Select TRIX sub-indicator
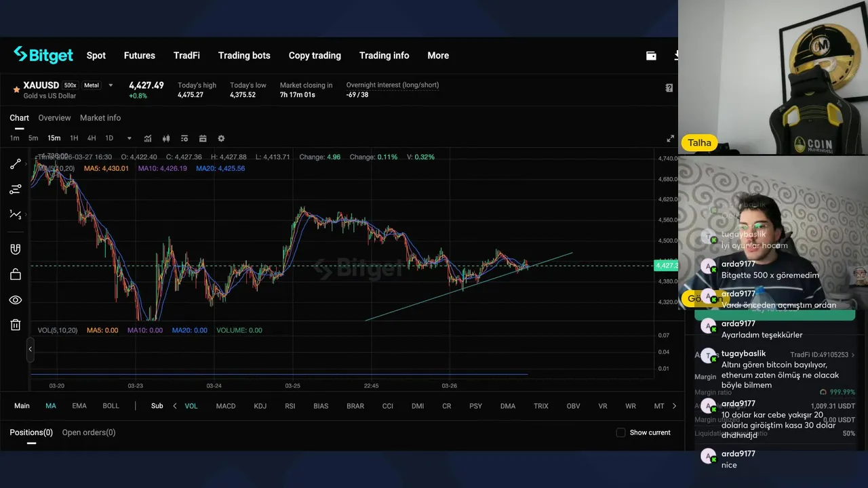This screenshot has height=488, width=868. [541, 406]
